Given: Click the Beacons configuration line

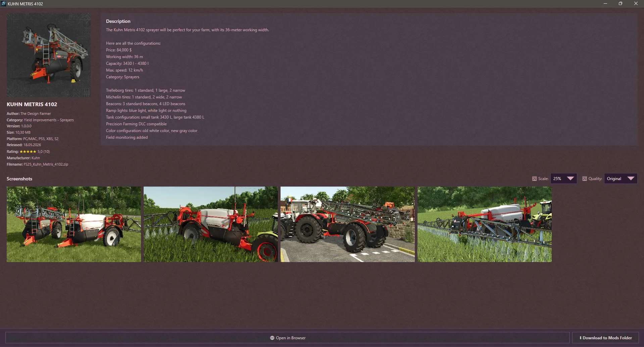Looking at the screenshot, I should pyautogui.click(x=146, y=104).
